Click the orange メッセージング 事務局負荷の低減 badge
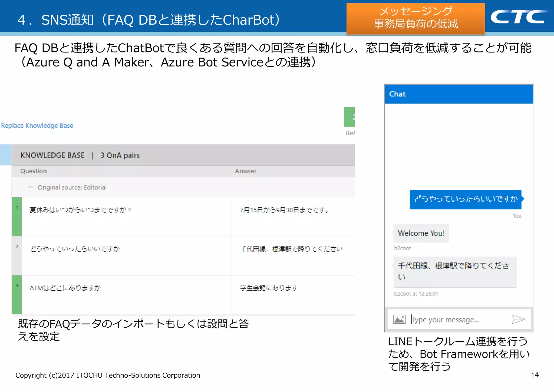The height and width of the screenshot is (392, 554). 415,18
